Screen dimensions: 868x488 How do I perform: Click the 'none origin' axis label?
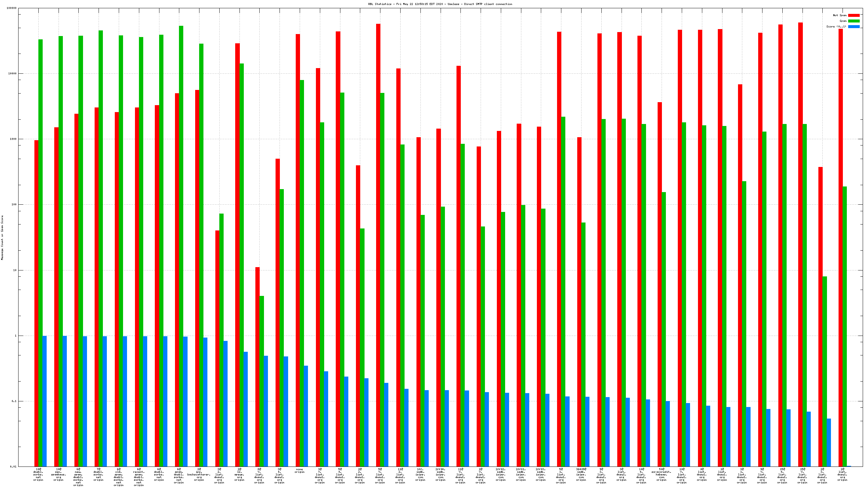tap(299, 470)
